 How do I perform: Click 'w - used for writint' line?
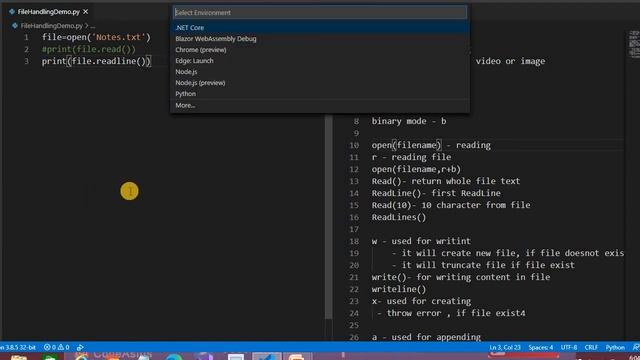421,241
